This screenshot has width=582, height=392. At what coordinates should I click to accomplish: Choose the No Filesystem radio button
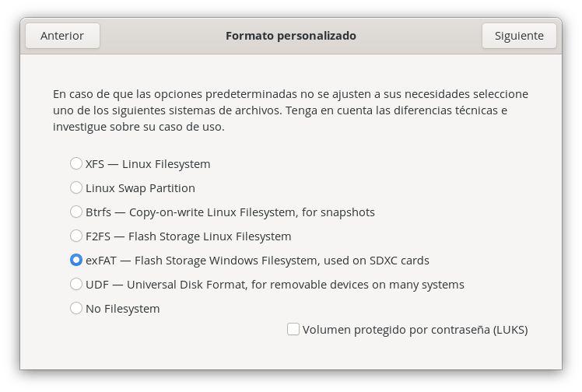pos(76,308)
